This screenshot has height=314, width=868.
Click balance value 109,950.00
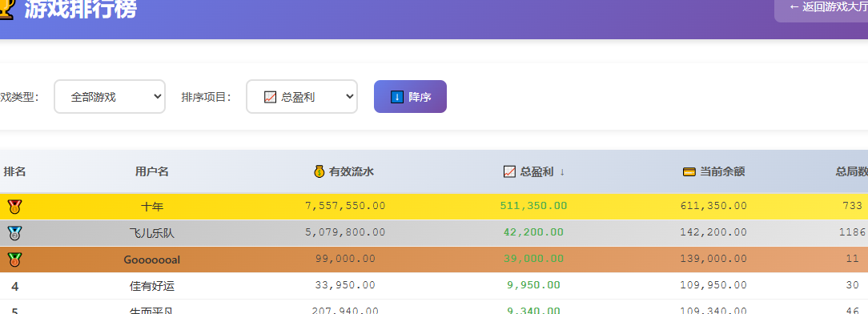click(713, 285)
